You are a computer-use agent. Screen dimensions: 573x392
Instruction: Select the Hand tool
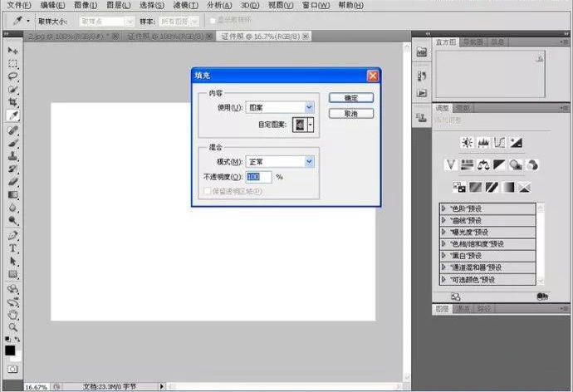pyautogui.click(x=13, y=315)
